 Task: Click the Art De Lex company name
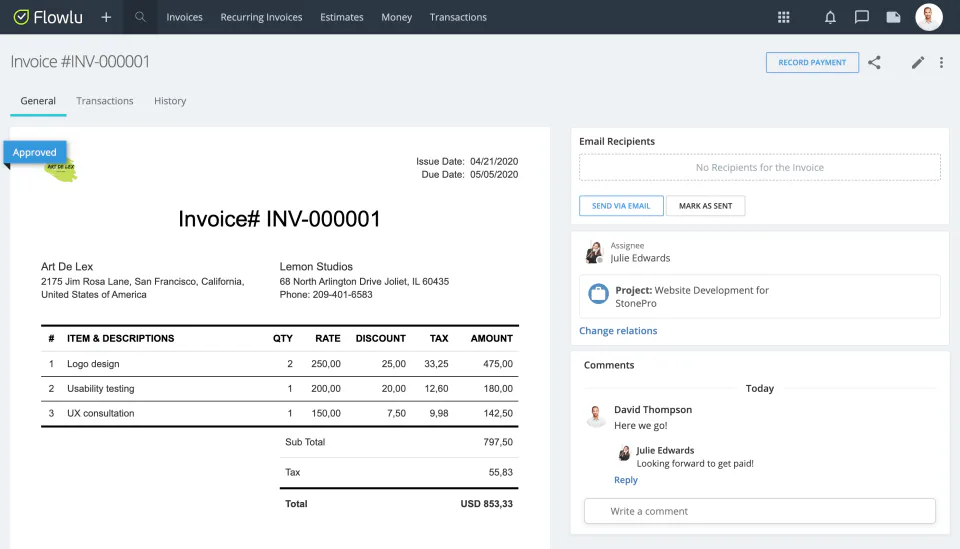click(67, 267)
